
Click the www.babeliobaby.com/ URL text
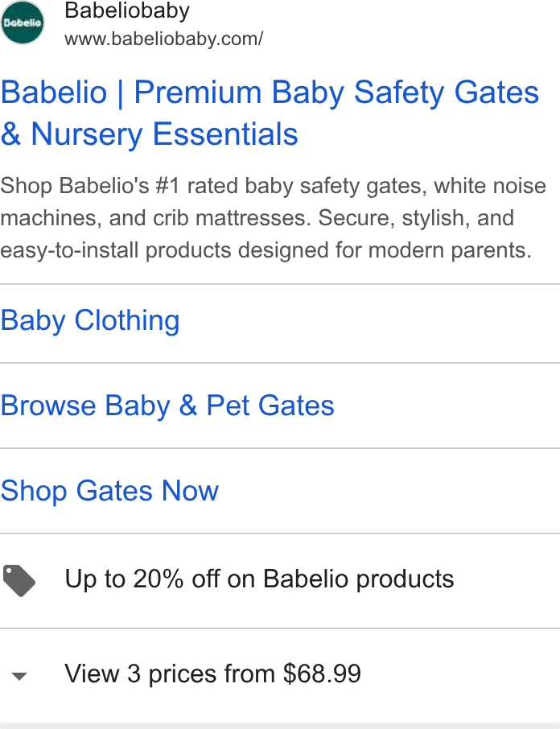[164, 39]
